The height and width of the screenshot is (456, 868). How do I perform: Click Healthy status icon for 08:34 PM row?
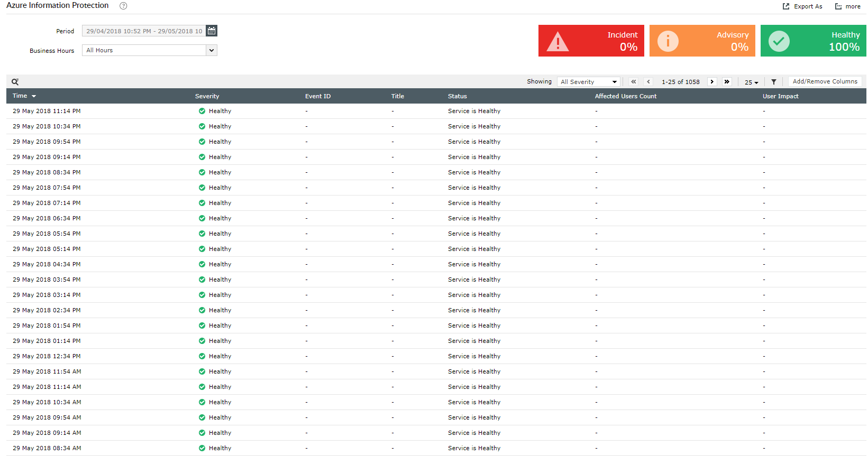tap(202, 172)
